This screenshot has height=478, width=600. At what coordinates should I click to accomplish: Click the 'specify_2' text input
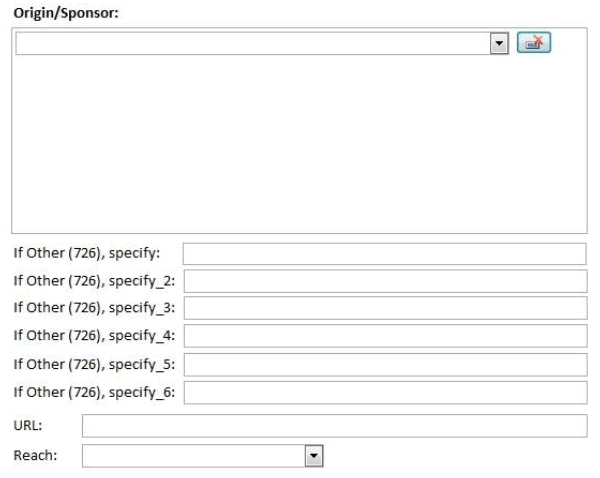[x=385, y=281]
